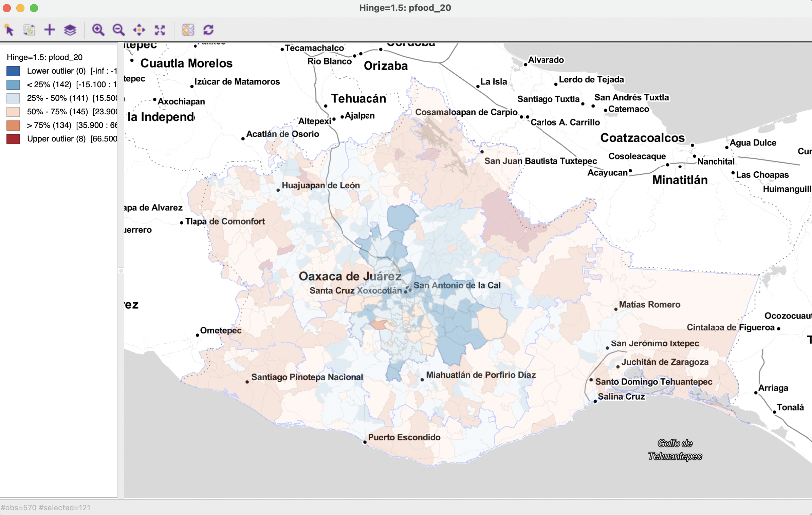Click the Upper outlier dark red swatch
812x515 pixels.
point(13,139)
